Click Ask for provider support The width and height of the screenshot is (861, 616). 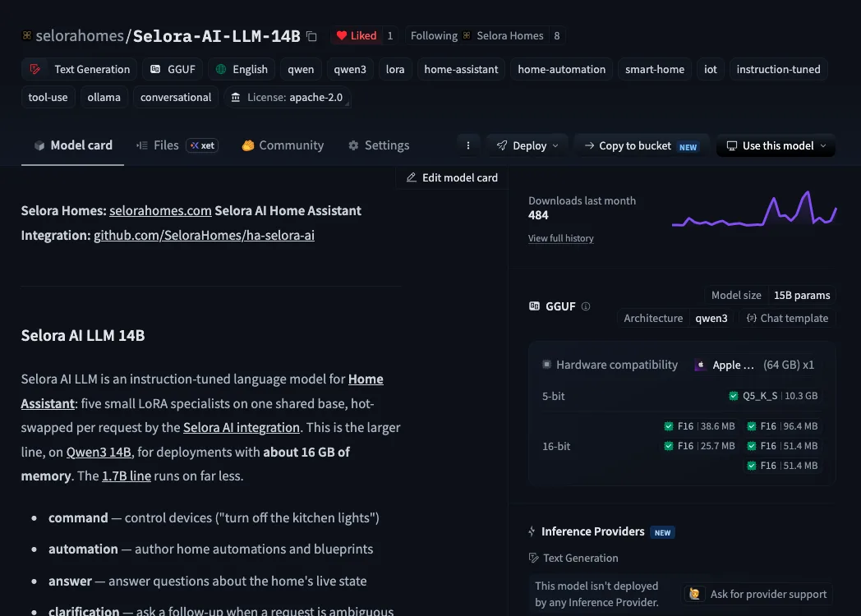[758, 594]
